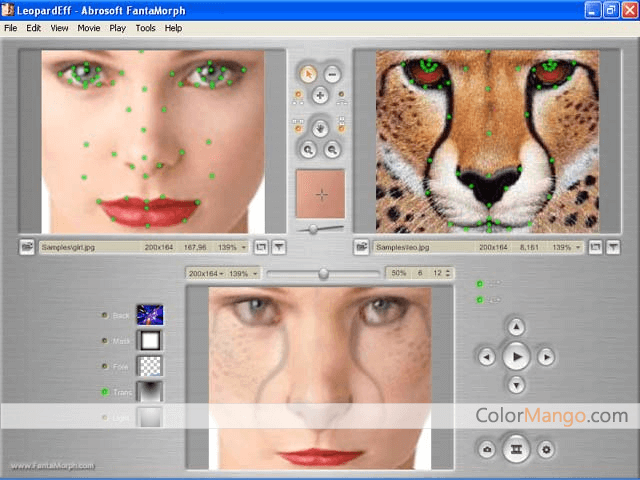Click the export movie button at bottom
Image resolution: width=640 pixels, height=480 pixels.
516,449
